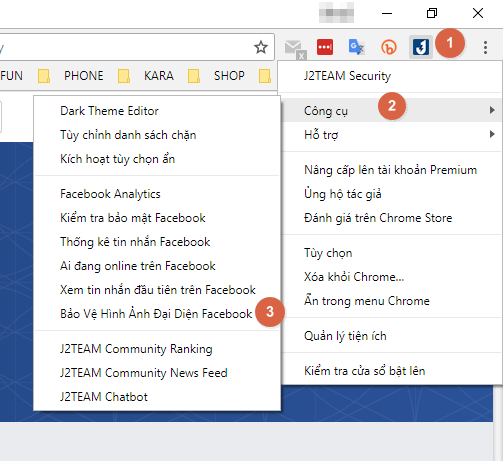The width and height of the screenshot is (503, 461).
Task: Open the KARA bookmarks folder
Action: (146, 76)
